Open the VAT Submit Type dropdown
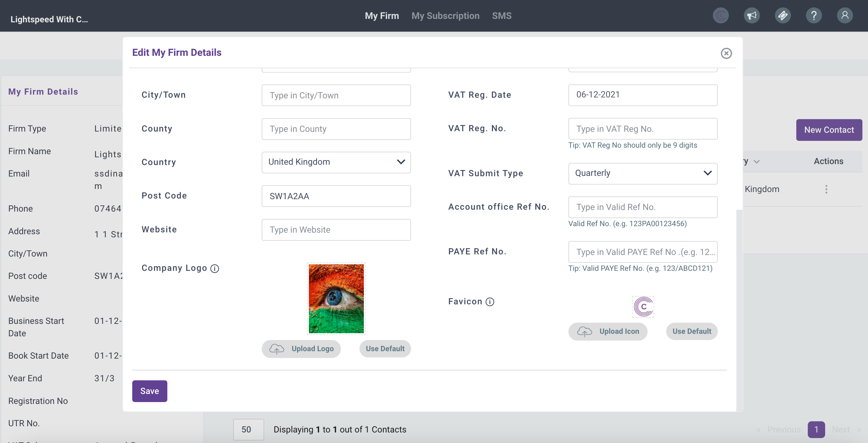 pyautogui.click(x=643, y=173)
